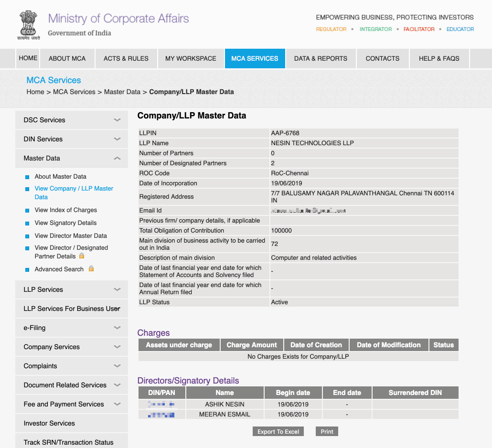Image resolution: width=492 pixels, height=448 pixels.
Task: Click DIN/PAN link for MEERAN ESMAIL
Action: point(161,415)
